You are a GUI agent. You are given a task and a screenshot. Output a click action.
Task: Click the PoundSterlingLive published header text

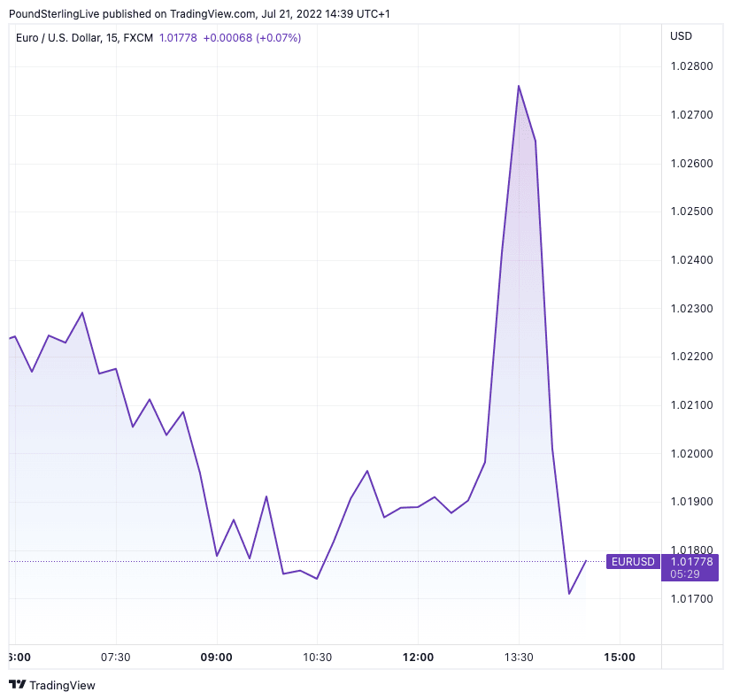[199, 14]
